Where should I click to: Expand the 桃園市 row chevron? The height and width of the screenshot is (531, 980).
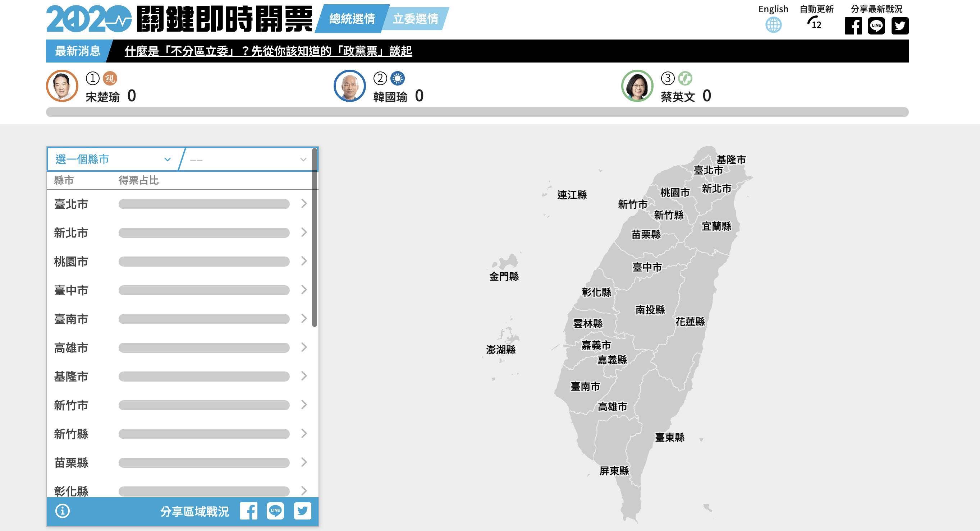303,261
